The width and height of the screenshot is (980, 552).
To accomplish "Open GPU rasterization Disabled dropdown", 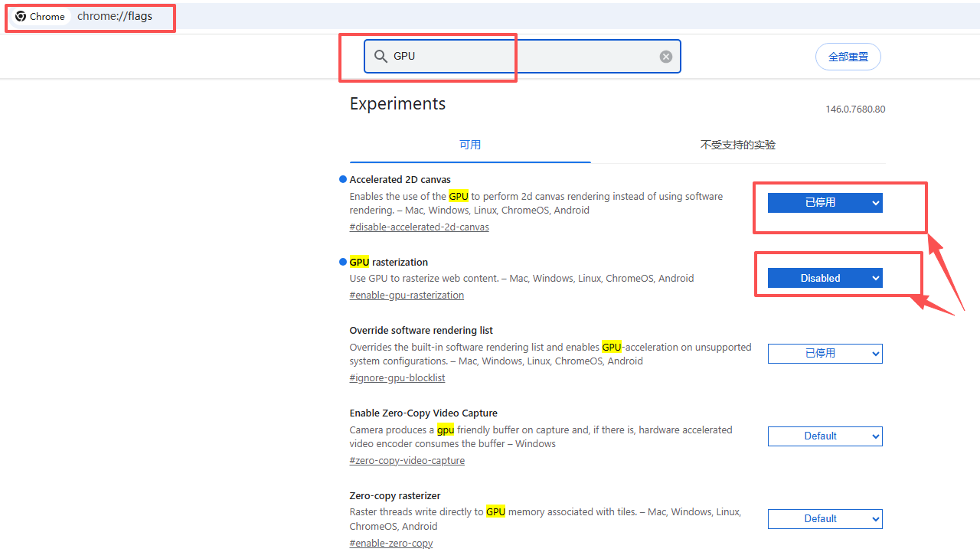I will click(x=825, y=278).
